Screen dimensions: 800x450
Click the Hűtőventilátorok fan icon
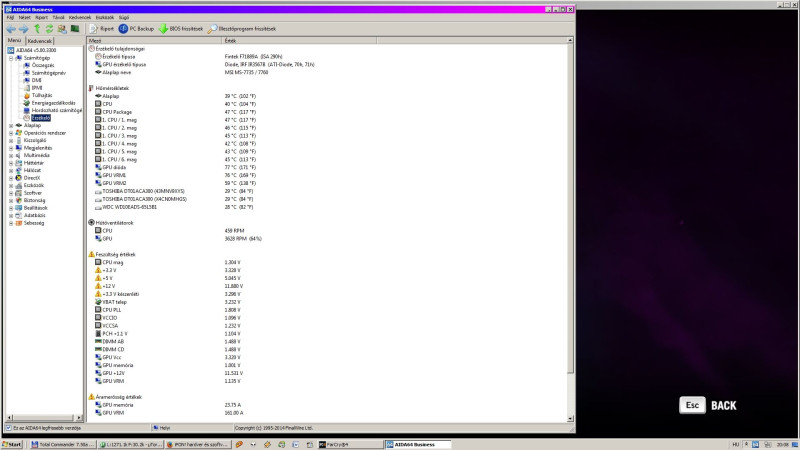click(x=91, y=223)
